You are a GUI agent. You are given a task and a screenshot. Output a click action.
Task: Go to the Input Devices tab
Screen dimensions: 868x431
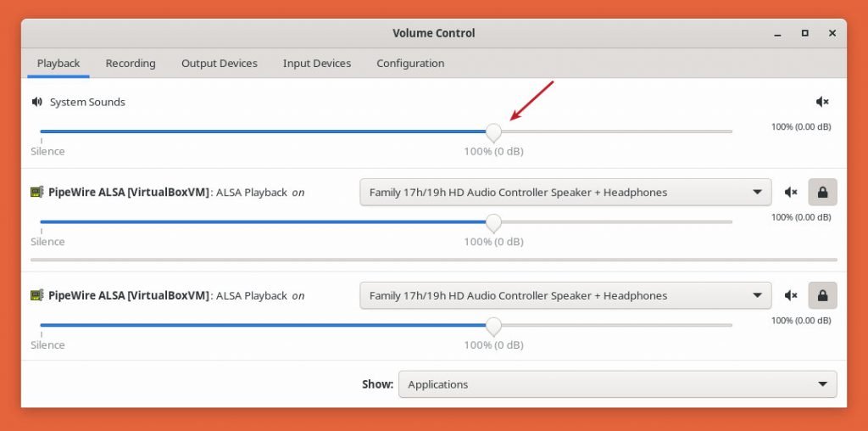pyautogui.click(x=317, y=63)
